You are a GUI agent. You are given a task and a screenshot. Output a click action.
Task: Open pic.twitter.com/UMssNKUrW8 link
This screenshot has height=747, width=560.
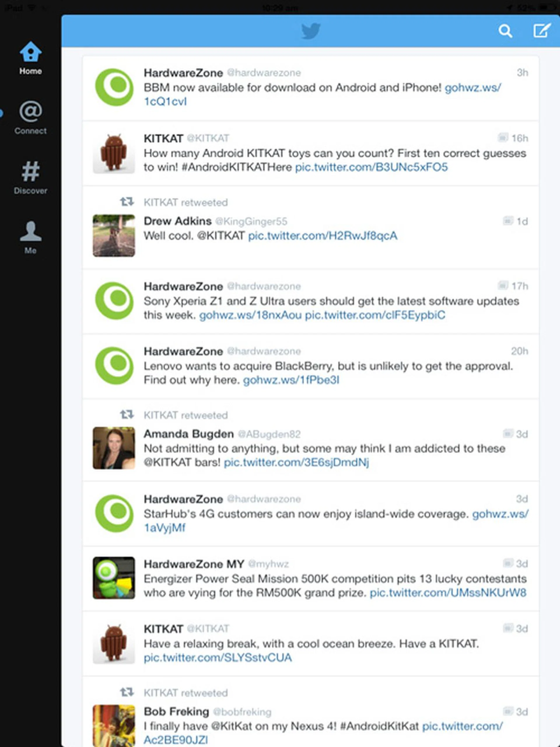[448, 593]
